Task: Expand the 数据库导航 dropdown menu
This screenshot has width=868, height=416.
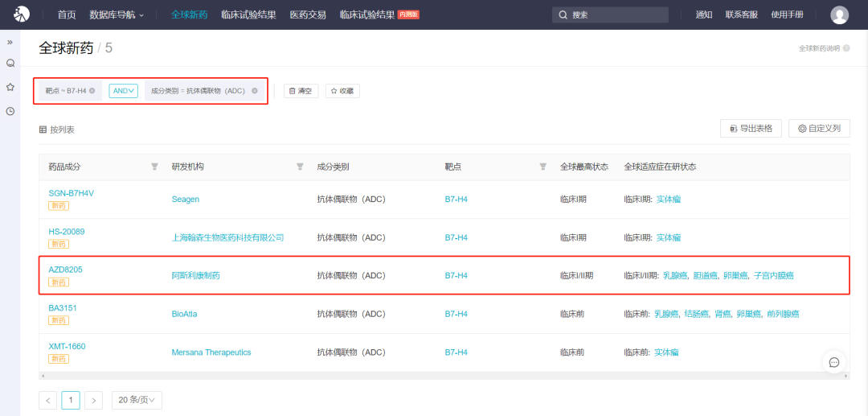Action: pos(117,14)
